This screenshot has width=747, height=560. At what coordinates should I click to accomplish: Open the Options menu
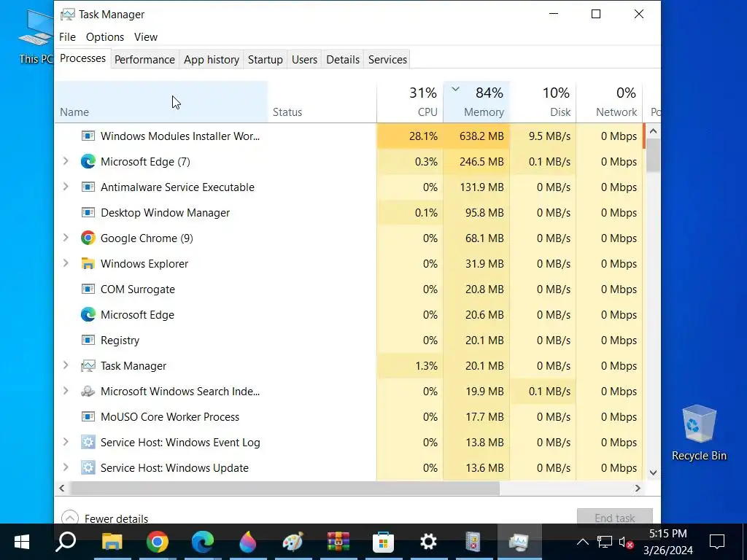105,37
